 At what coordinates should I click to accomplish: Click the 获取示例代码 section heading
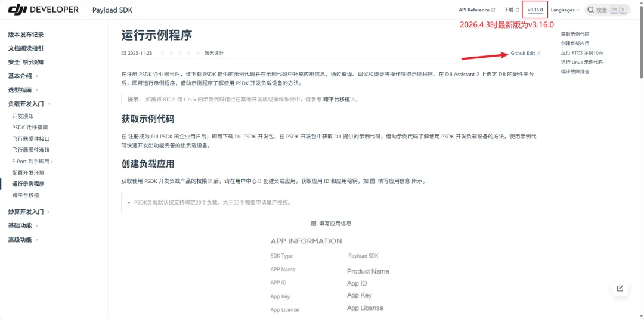[x=148, y=119]
